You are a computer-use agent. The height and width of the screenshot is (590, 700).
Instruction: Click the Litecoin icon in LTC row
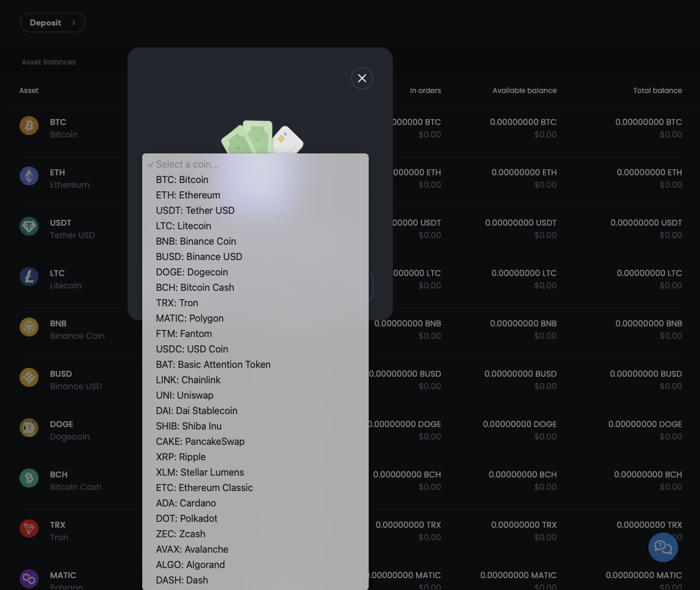(x=29, y=277)
